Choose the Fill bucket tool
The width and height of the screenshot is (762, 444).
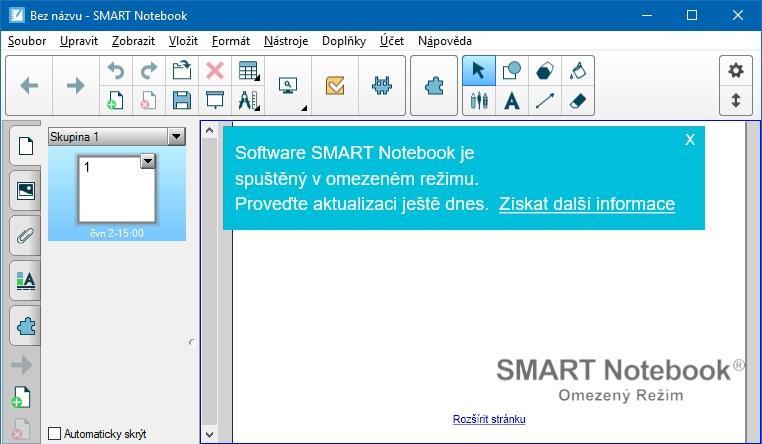[x=578, y=71]
